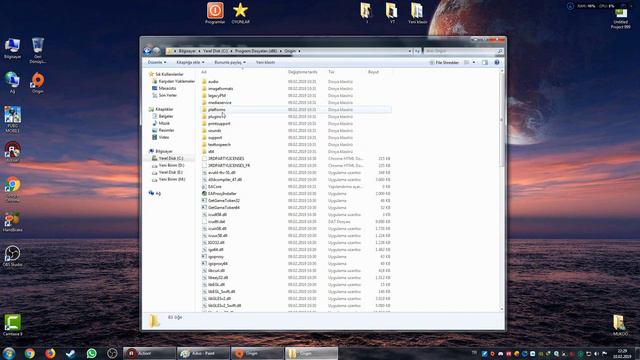This screenshot has width=640, height=360.
Task: Select the legacyPM folder
Action: coord(217,96)
